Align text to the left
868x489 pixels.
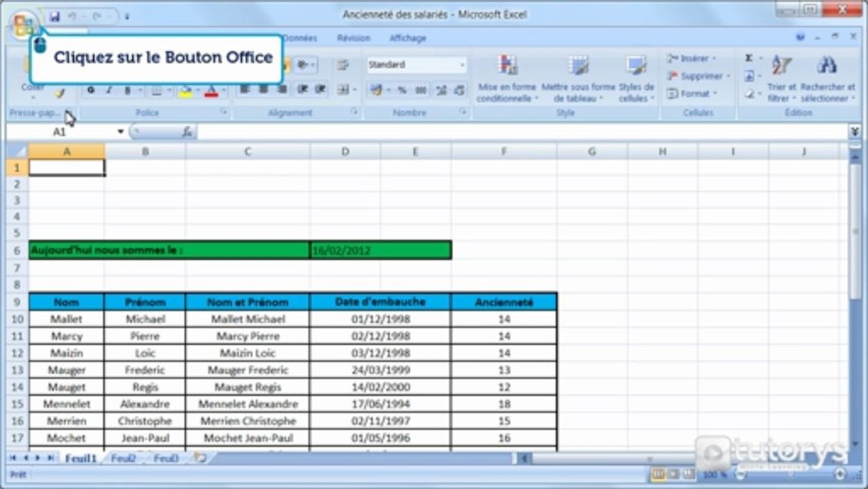245,89
